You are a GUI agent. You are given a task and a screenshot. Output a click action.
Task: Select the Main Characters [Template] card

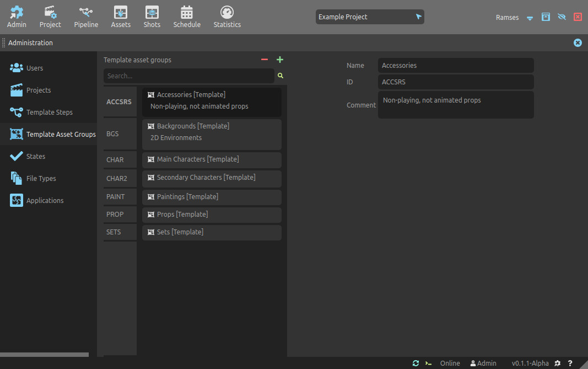(x=212, y=160)
